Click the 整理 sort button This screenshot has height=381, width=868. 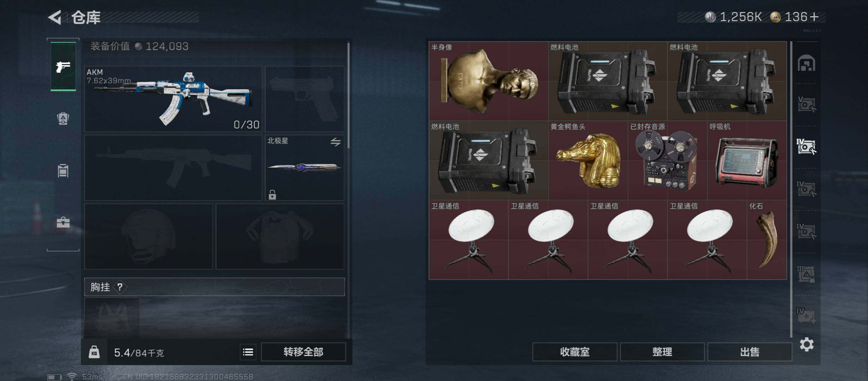tap(662, 352)
